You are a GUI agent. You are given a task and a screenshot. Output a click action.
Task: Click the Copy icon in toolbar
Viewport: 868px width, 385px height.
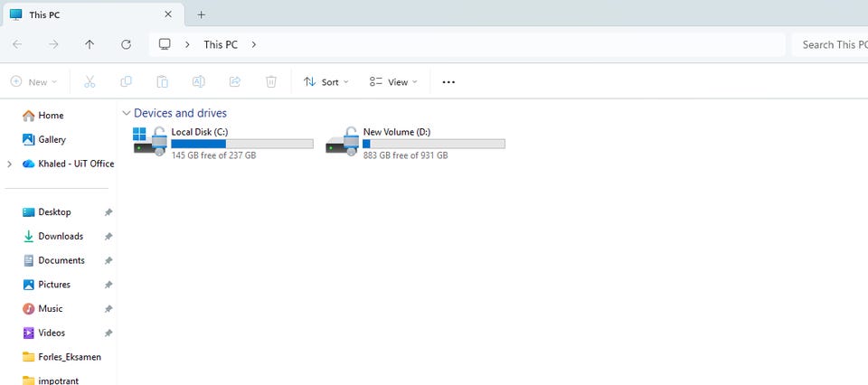click(x=127, y=82)
